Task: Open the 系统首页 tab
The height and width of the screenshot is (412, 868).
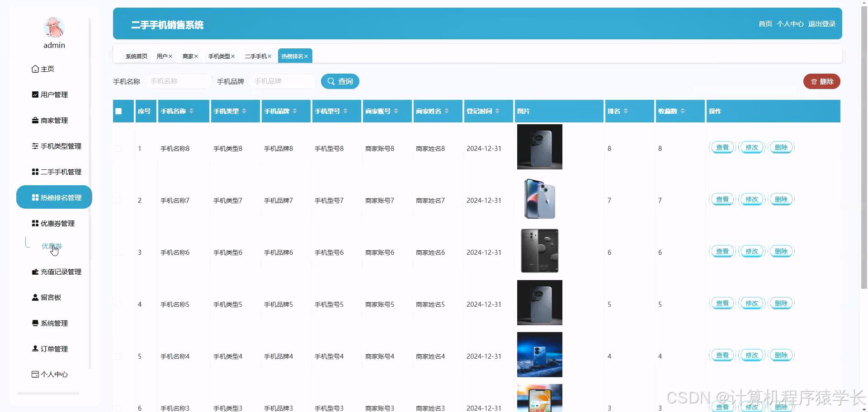Action: point(137,56)
